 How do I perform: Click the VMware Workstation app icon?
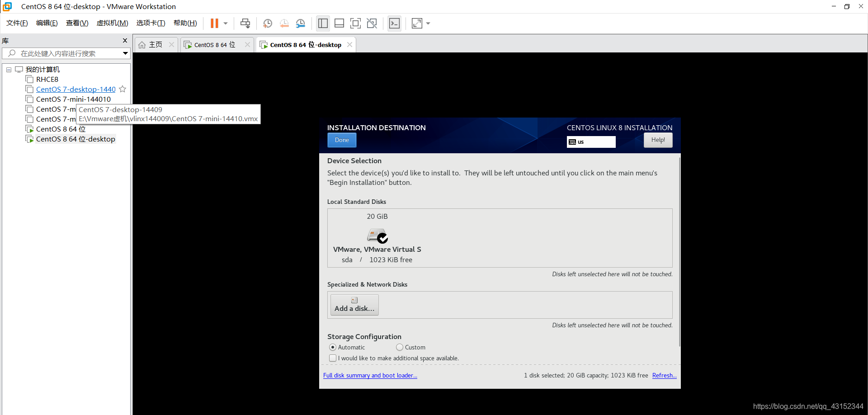pyautogui.click(x=7, y=6)
